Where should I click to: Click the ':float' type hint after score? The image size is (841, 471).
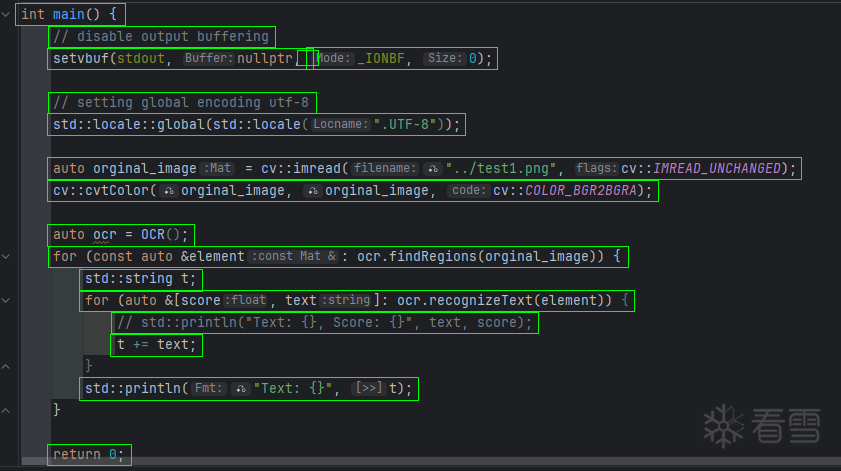point(245,300)
